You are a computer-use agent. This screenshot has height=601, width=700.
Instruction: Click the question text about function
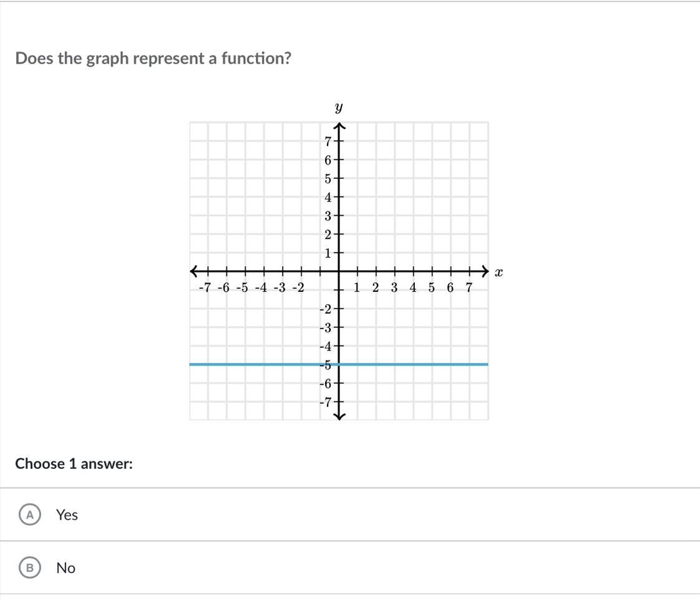tap(153, 58)
